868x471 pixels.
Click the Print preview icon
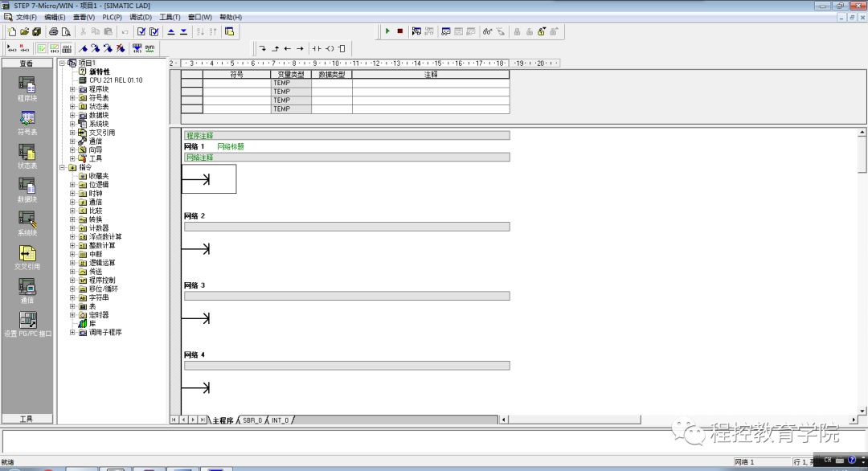[66, 31]
